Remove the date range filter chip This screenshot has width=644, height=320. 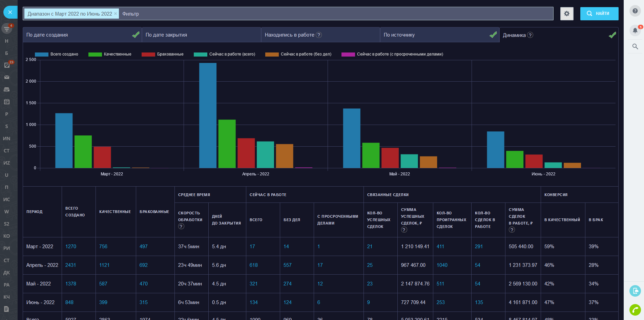coord(116,14)
